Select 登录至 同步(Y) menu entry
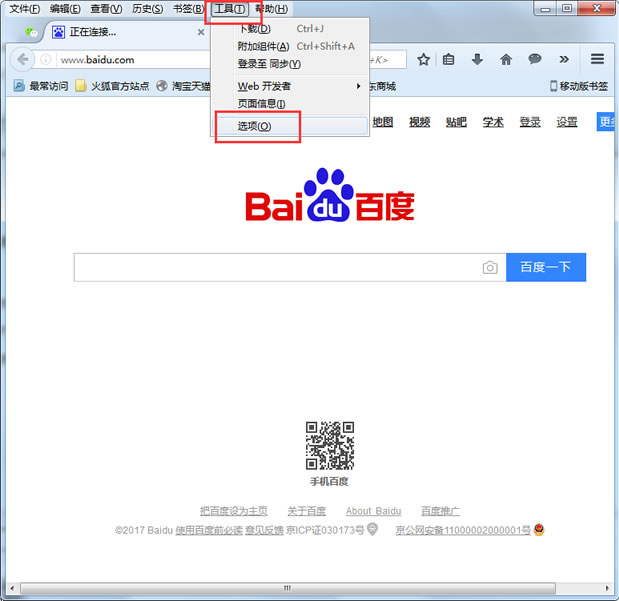Image resolution: width=619 pixels, height=601 pixels. (x=291, y=64)
